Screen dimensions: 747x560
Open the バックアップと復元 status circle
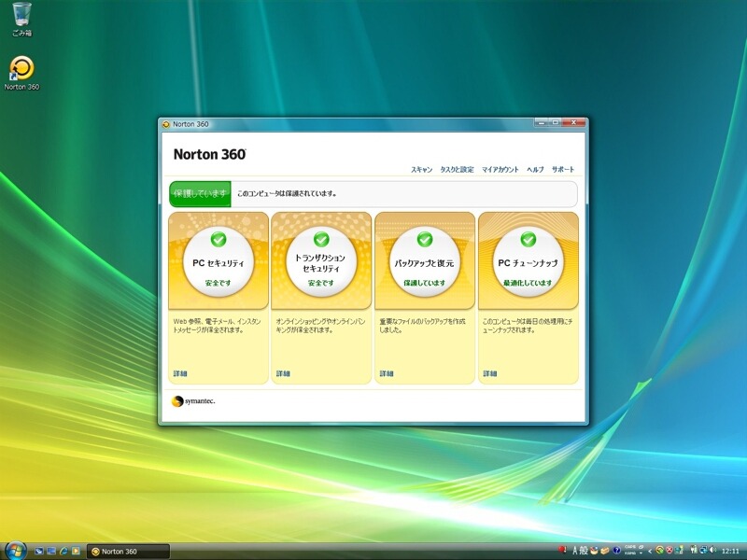point(425,261)
